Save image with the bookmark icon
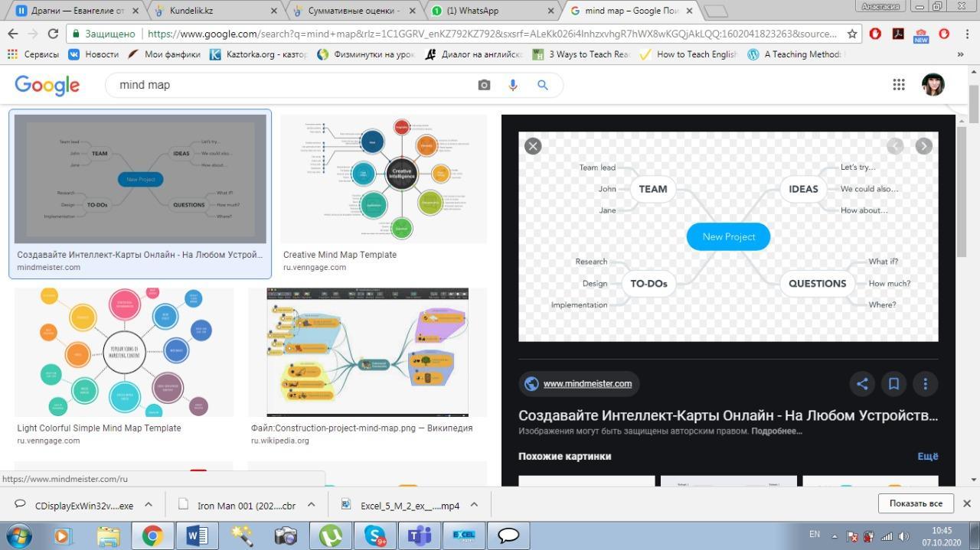Screen dimensions: 980x550 [x=893, y=384]
